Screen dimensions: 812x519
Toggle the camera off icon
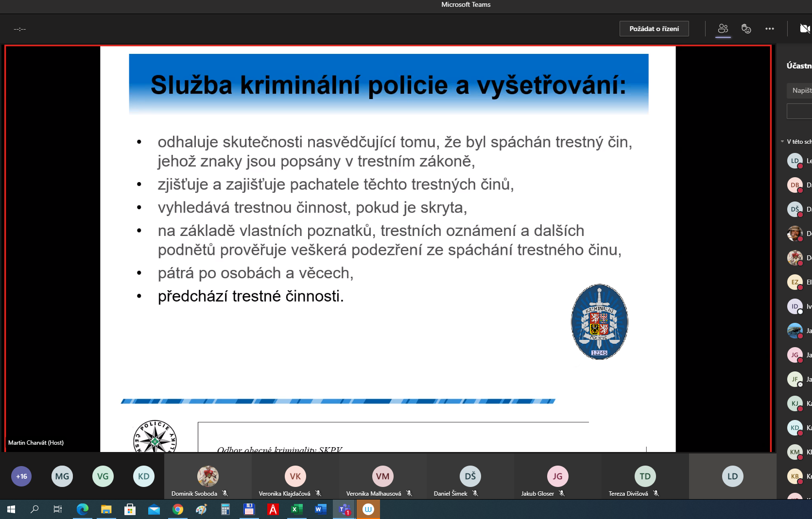(x=805, y=29)
